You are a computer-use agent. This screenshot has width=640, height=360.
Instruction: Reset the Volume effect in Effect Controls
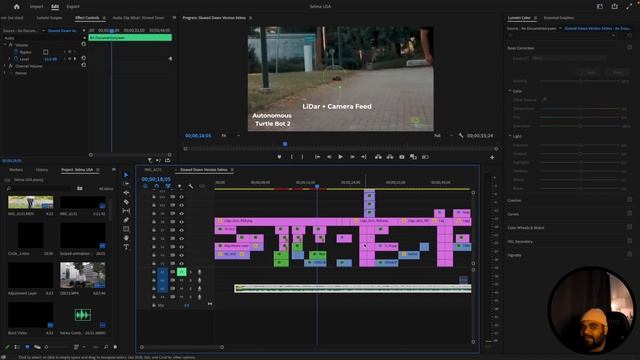click(x=84, y=44)
